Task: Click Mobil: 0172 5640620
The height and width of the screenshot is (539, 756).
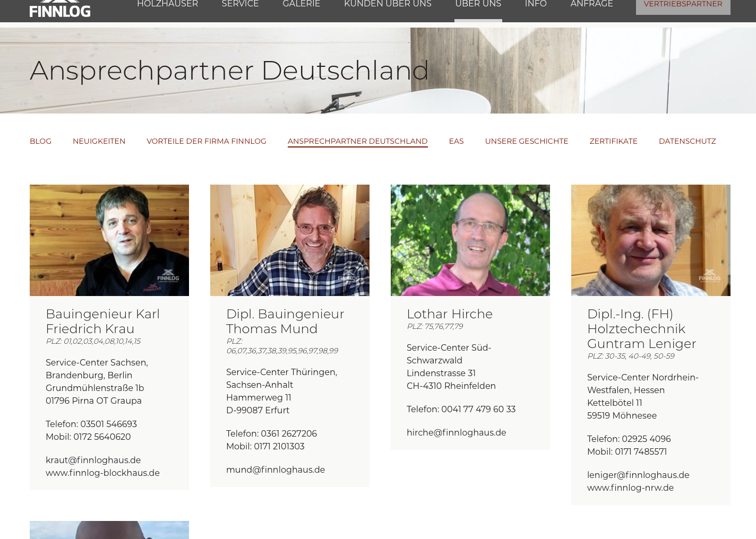Action: pos(88,437)
